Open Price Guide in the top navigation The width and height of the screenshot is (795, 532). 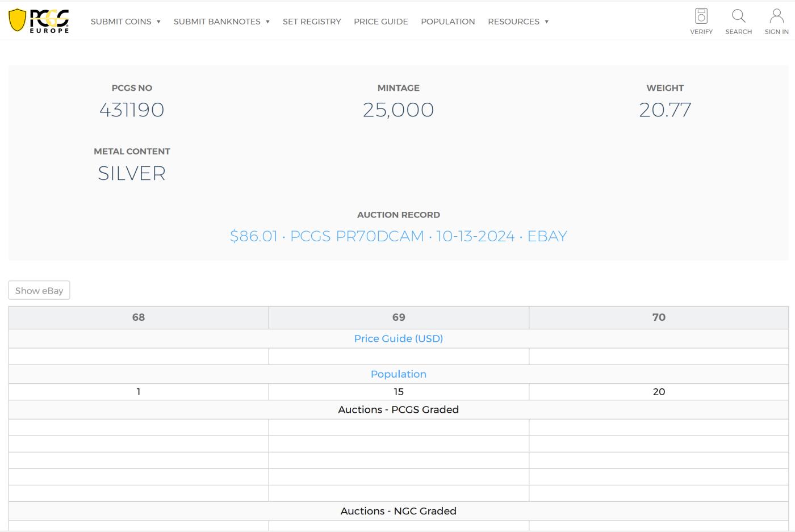point(380,22)
